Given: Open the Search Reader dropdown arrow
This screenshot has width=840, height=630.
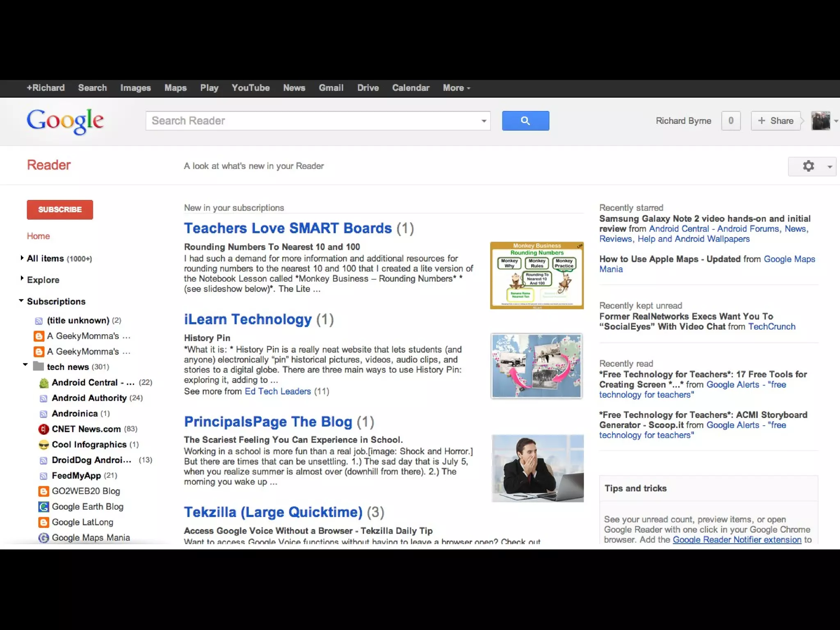Looking at the screenshot, I should click(484, 121).
